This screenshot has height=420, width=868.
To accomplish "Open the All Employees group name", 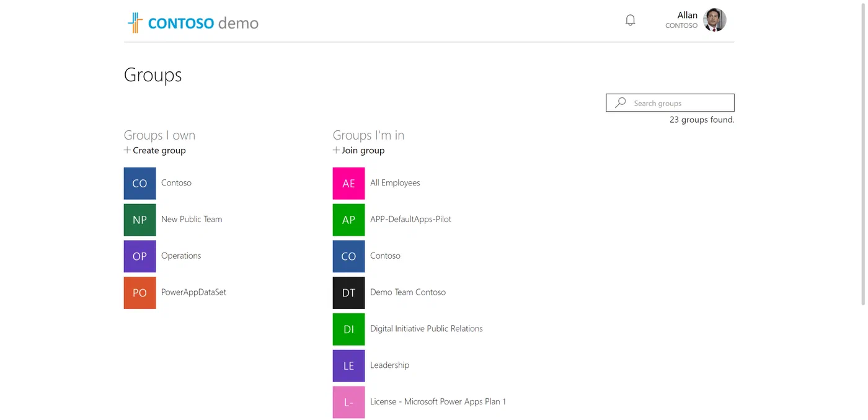I will tap(395, 182).
